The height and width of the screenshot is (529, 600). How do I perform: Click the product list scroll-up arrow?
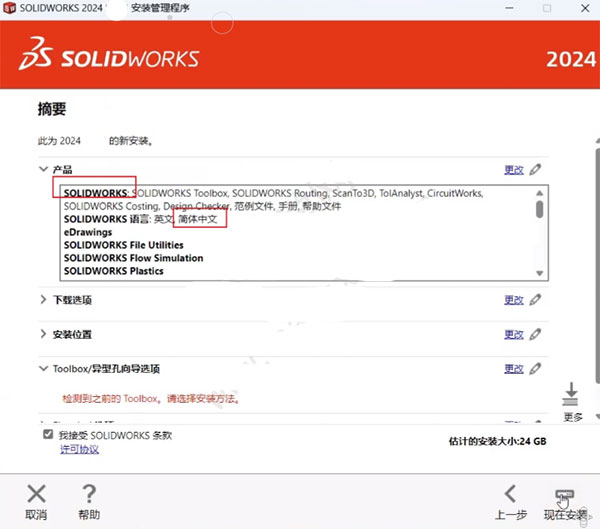(x=540, y=193)
